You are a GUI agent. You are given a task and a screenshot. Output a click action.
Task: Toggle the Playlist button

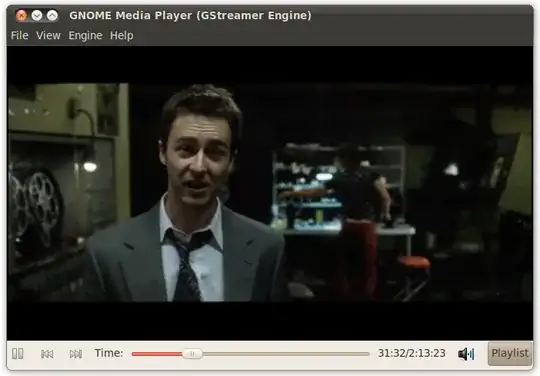click(510, 353)
